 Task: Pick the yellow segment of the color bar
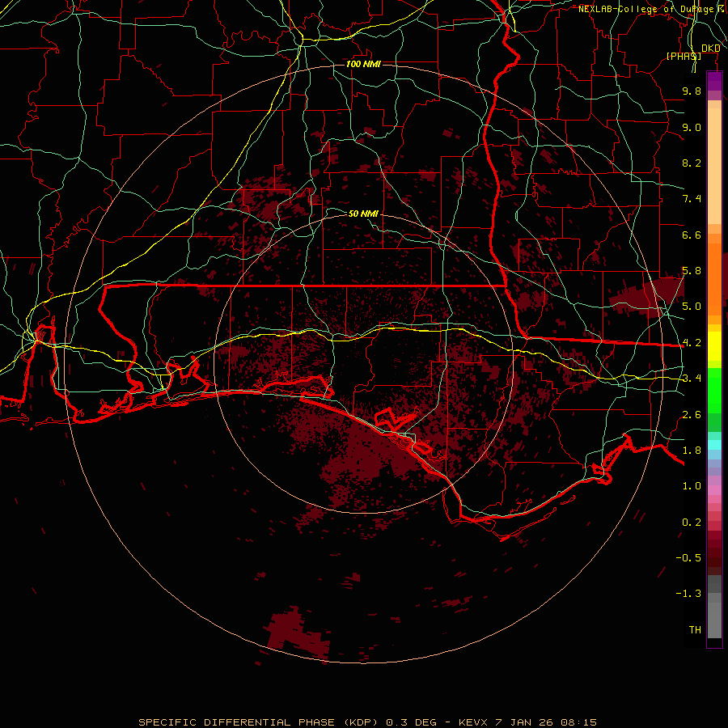pyautogui.click(x=714, y=346)
